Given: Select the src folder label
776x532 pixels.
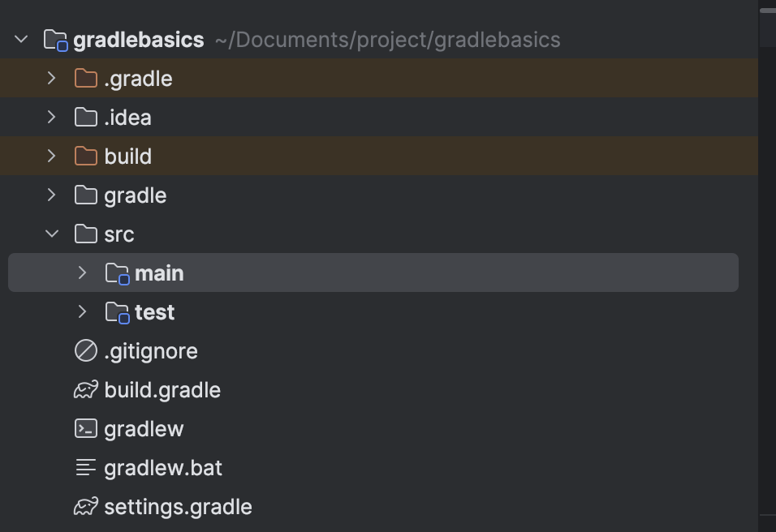Looking at the screenshot, I should click(x=119, y=234).
